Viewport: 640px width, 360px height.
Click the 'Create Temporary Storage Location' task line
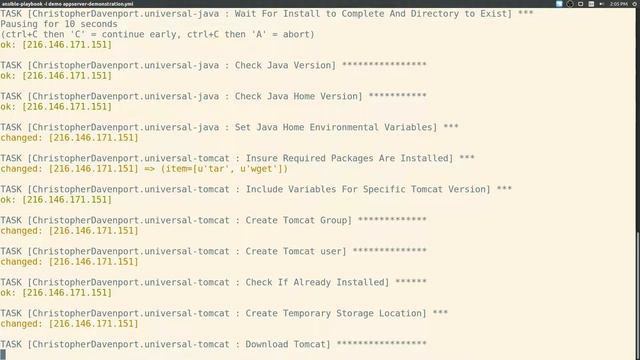pyautogui.click(x=224, y=313)
